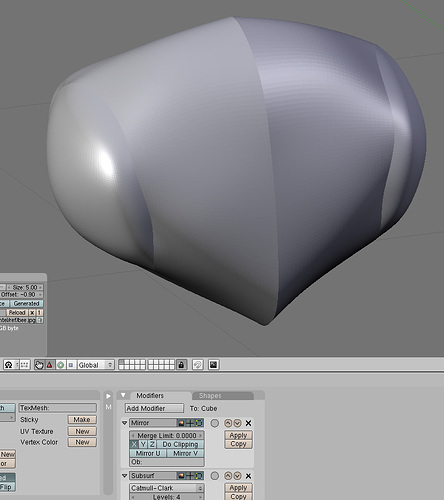
Task: Toggle Subsurf enable during rendering icon
Action: pos(181,476)
